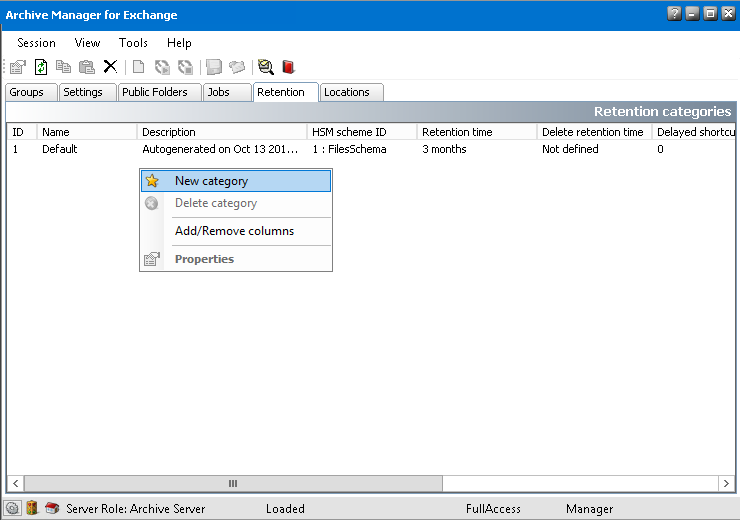Click the green Refresh toolbar icon

[x=41, y=67]
